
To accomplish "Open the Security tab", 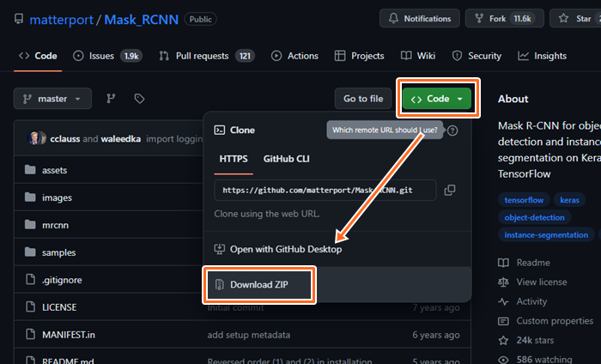I will [477, 56].
